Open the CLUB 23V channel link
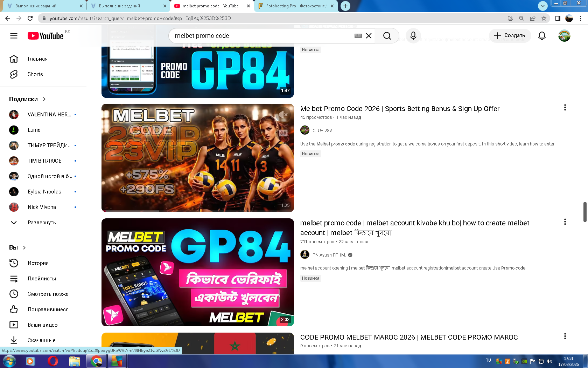The width and height of the screenshot is (588, 368). coord(322,131)
